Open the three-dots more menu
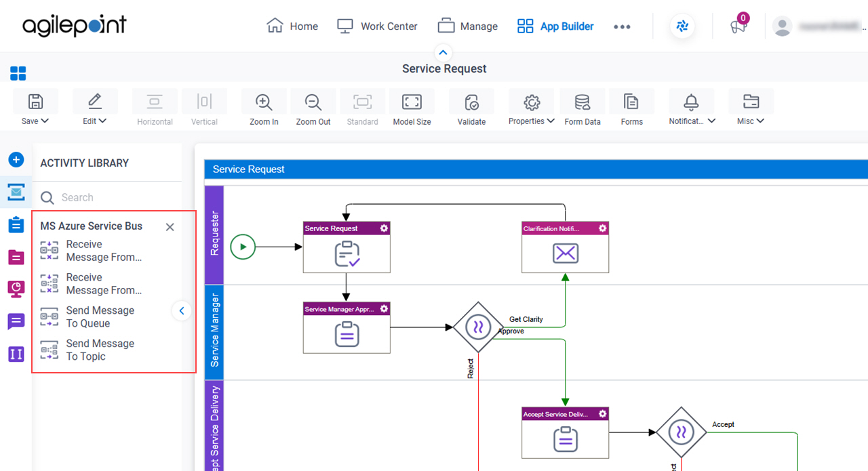Image resolution: width=868 pixels, height=471 pixels. pos(622,26)
